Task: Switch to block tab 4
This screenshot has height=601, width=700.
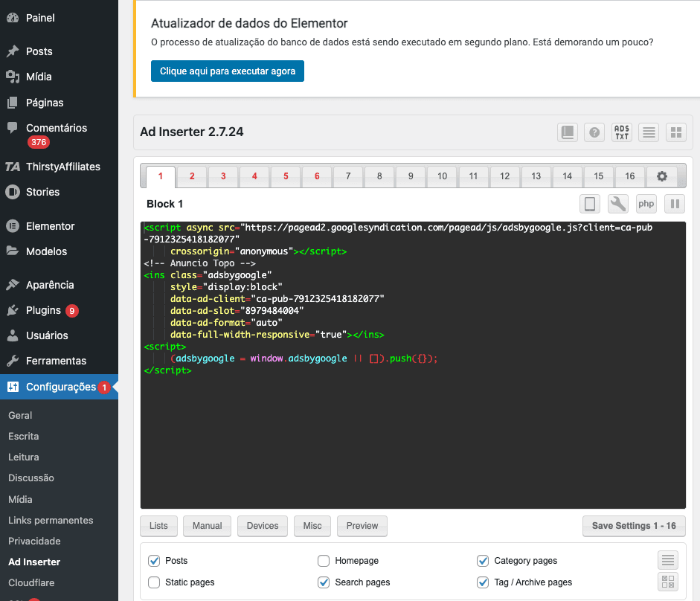Action: pyautogui.click(x=254, y=176)
